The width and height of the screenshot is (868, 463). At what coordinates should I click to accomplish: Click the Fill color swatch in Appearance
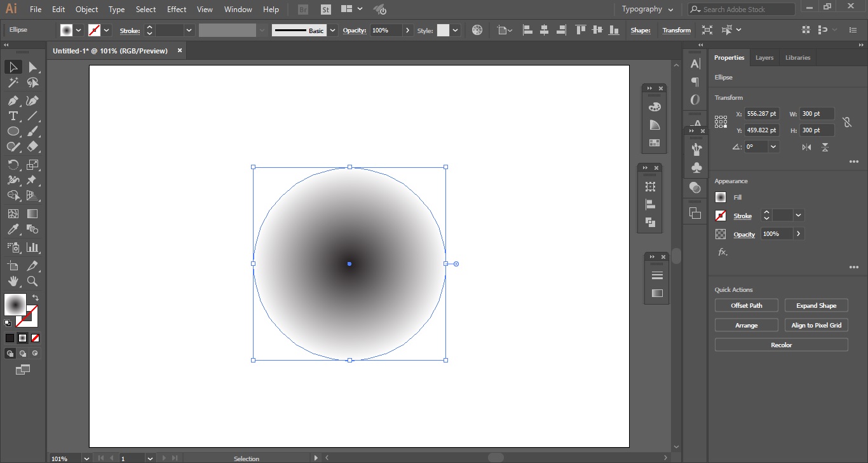point(720,197)
